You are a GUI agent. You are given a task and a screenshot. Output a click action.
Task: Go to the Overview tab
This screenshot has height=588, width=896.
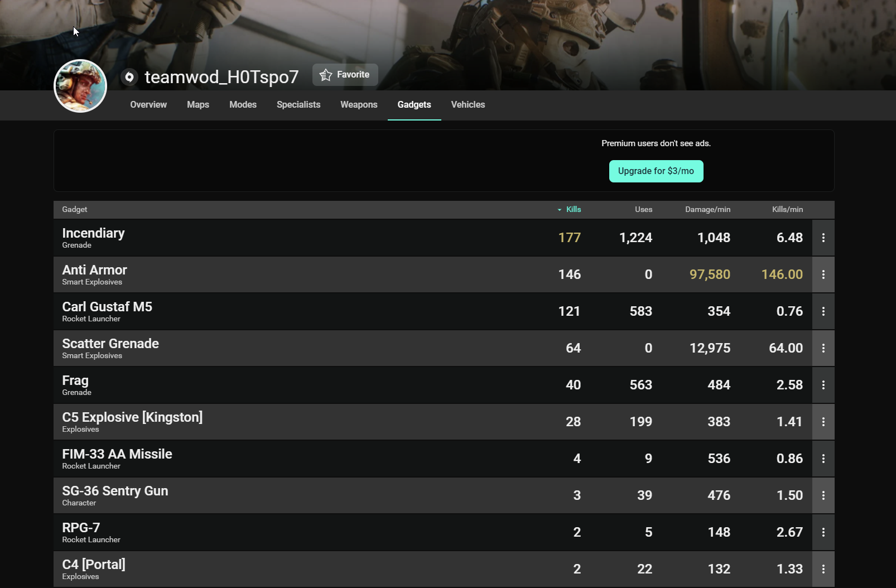(148, 105)
